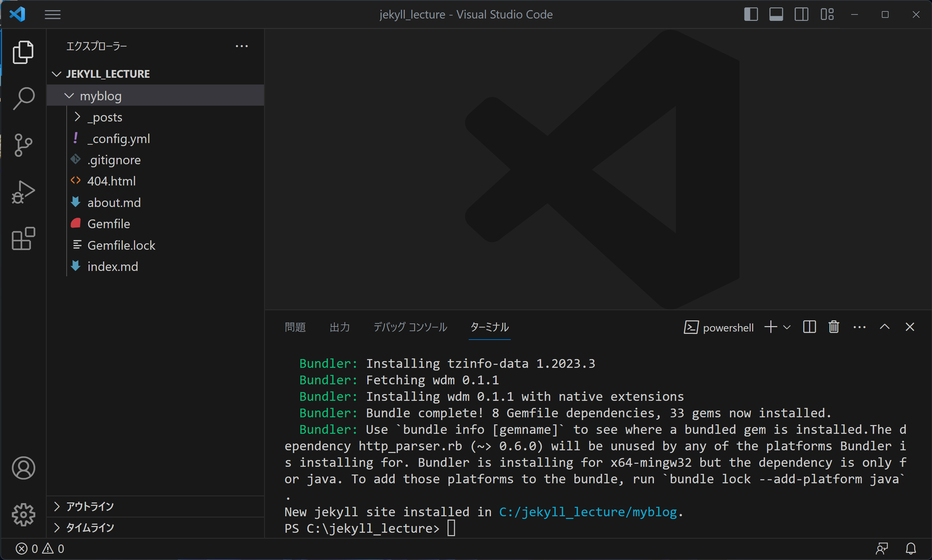Expand the アウトライン section
The height and width of the screenshot is (560, 932).
point(155,506)
